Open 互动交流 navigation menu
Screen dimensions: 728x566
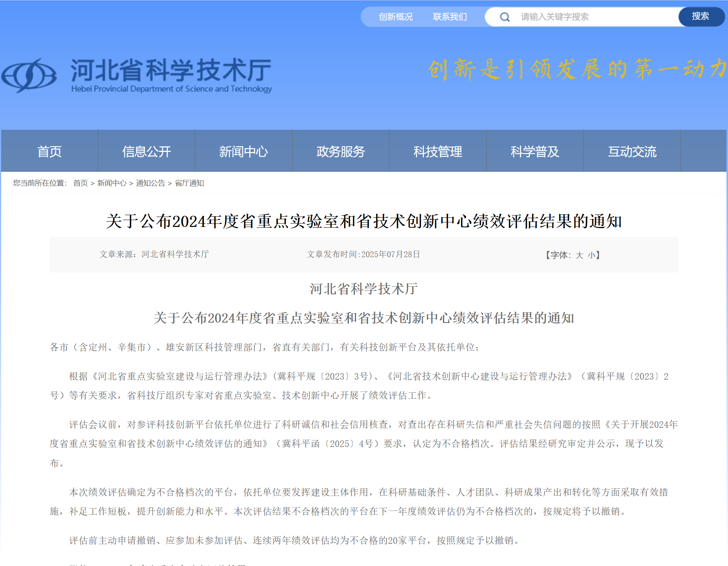(632, 151)
